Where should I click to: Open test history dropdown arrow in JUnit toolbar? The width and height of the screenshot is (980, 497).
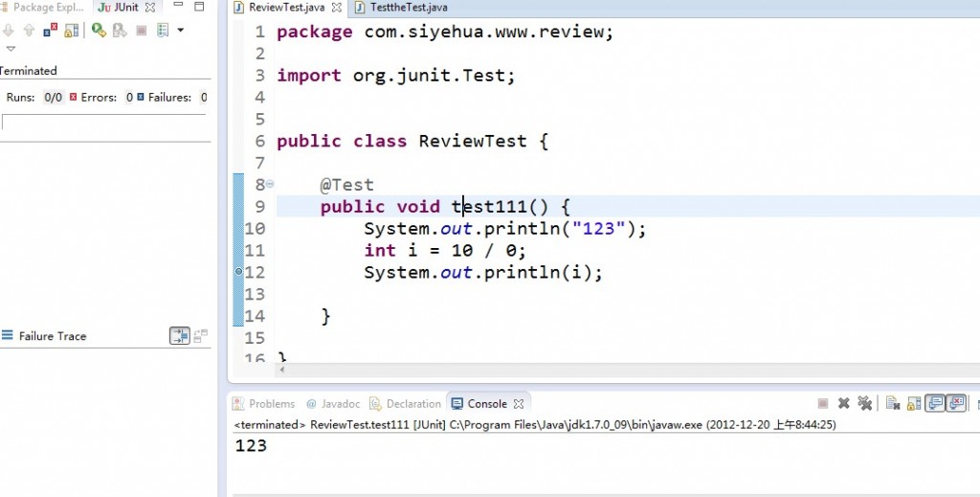coord(180,31)
